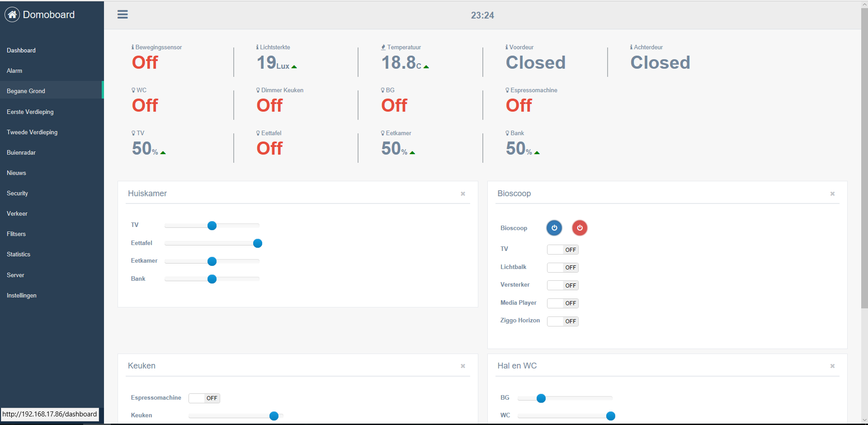Click the WC slider handle in Hal en WC

[611, 416]
